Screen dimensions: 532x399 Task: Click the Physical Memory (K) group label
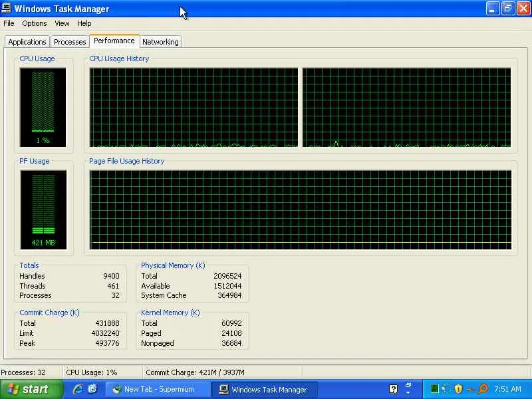click(173, 265)
